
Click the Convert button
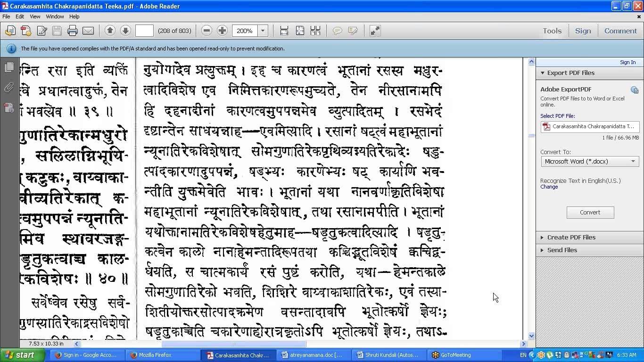coord(590,213)
